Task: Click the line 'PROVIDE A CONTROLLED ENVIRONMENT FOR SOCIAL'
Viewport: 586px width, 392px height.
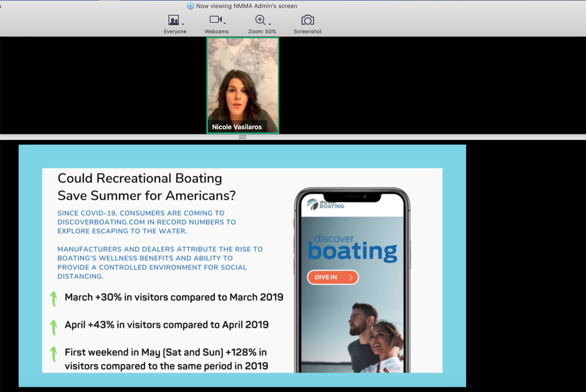Action: click(x=152, y=267)
